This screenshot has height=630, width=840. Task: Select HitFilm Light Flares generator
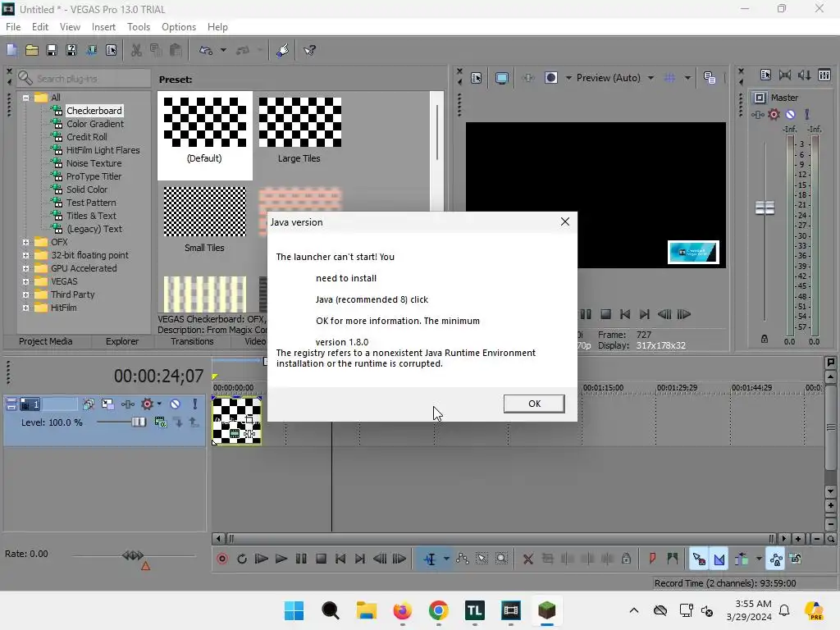pyautogui.click(x=103, y=150)
